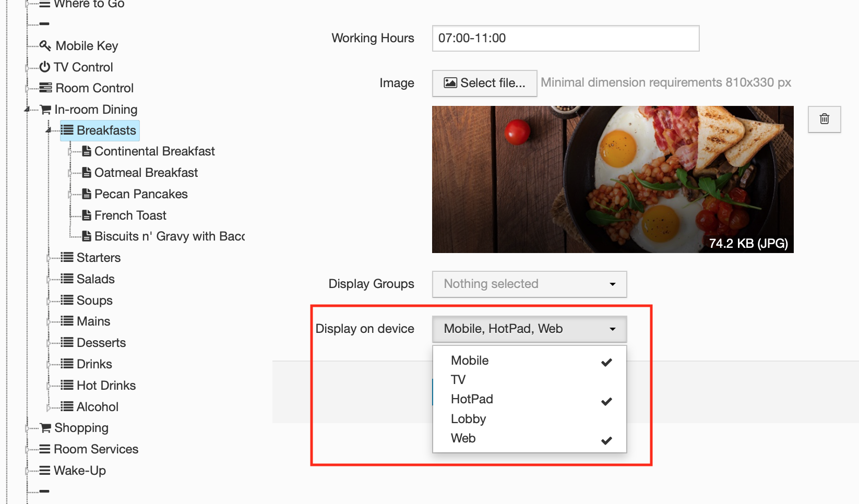
Task: Click the French Toast document icon
Action: (x=87, y=215)
